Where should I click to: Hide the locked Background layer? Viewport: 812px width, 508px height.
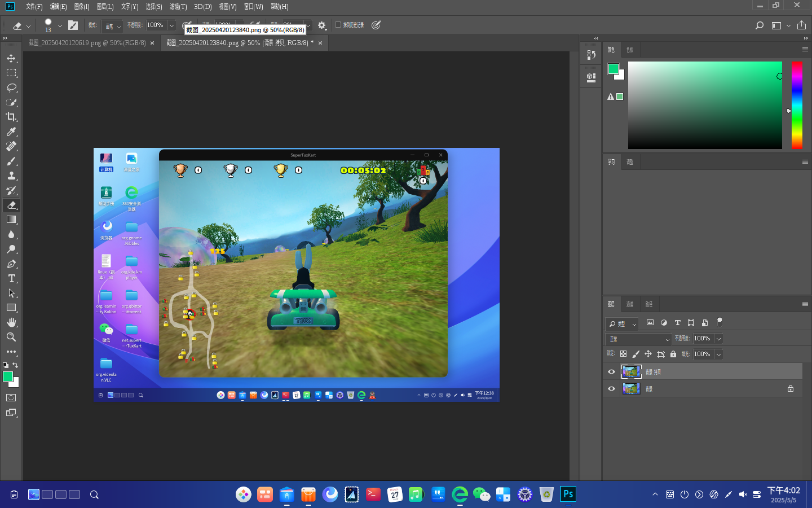tap(611, 388)
